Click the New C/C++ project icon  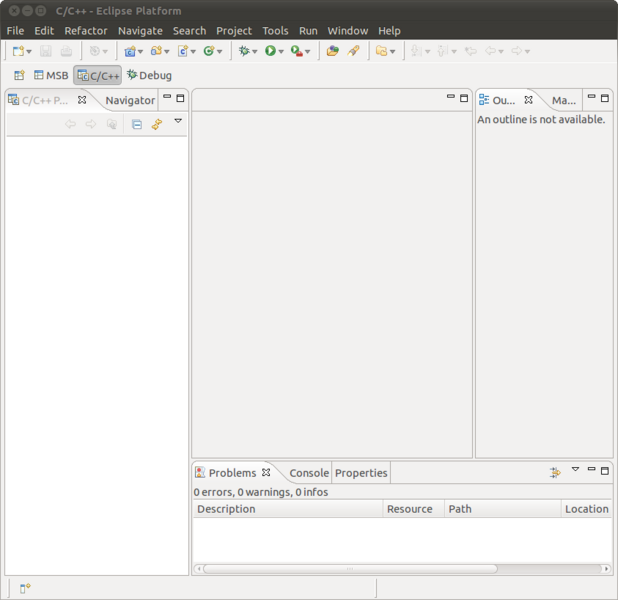[130, 51]
